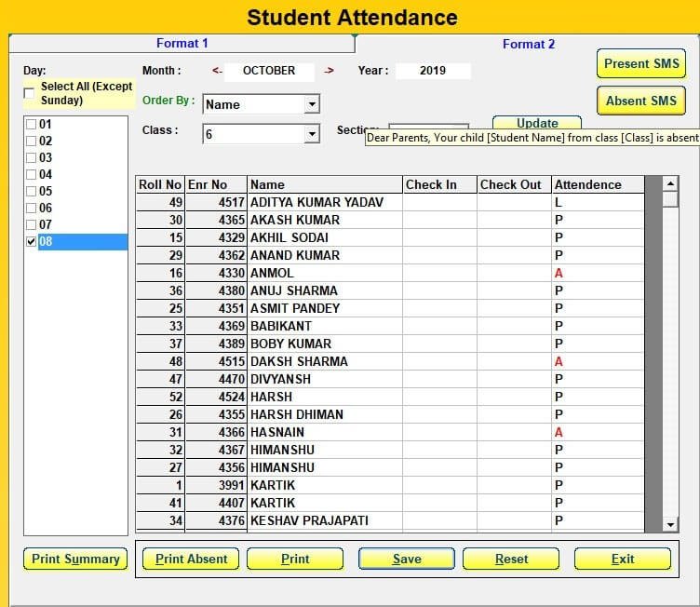Click the Check Out column header
The width and height of the screenshot is (700, 607).
point(514,184)
